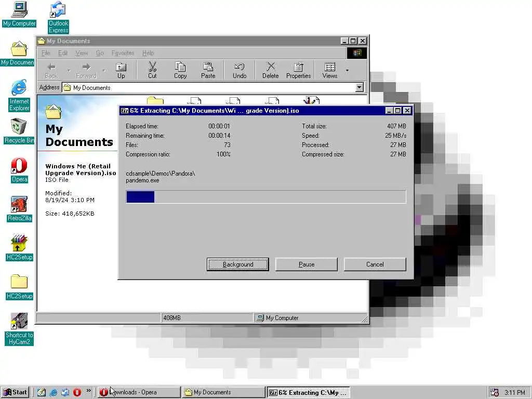
Task: Click Size: 418,652KB text in info pane
Action: (x=70, y=214)
